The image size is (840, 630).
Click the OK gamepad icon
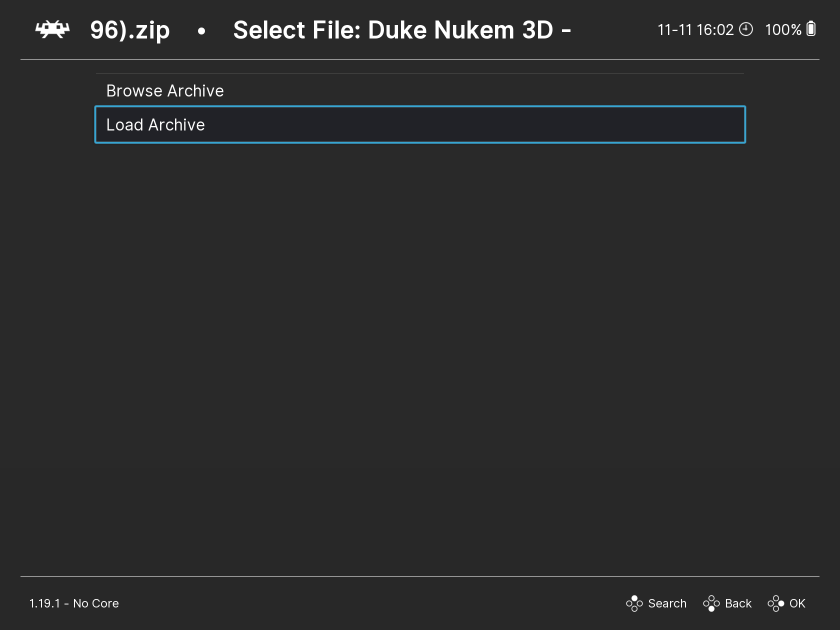[x=775, y=603]
